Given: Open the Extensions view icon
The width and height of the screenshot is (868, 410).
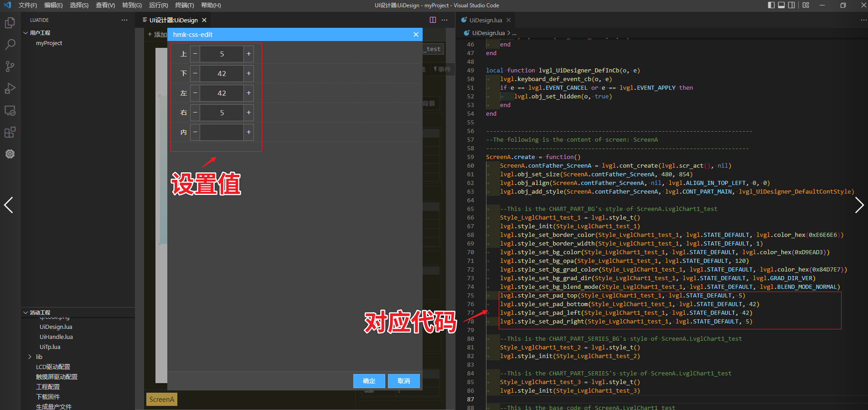Looking at the screenshot, I should point(10,133).
